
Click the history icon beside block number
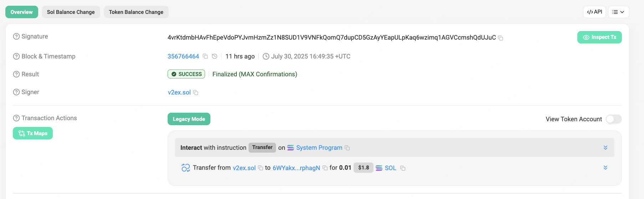point(214,56)
